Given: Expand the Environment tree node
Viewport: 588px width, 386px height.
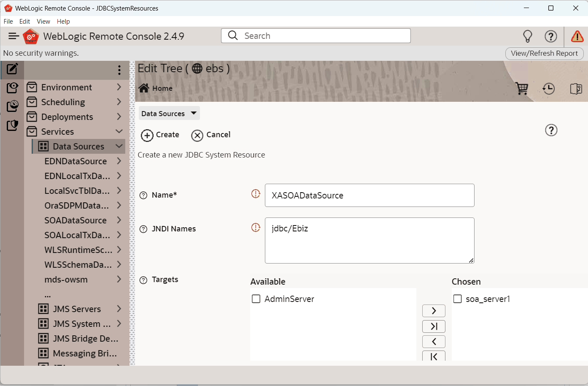Looking at the screenshot, I should [119, 87].
